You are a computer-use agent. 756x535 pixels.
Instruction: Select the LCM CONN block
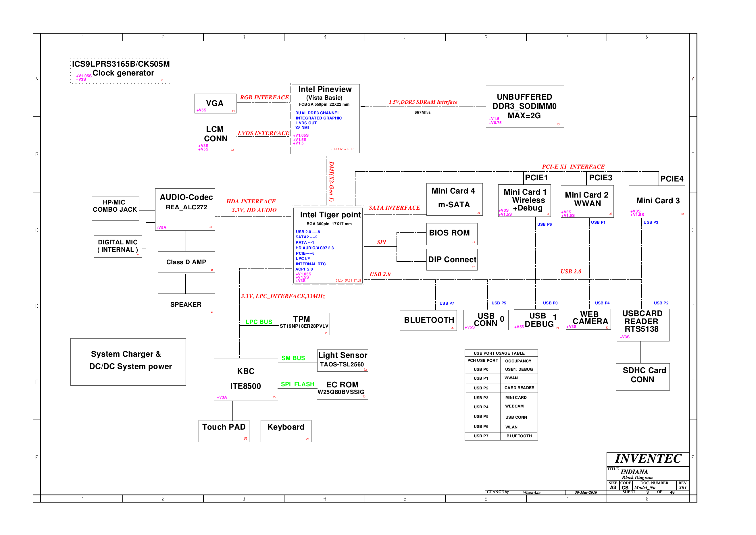click(x=215, y=137)
